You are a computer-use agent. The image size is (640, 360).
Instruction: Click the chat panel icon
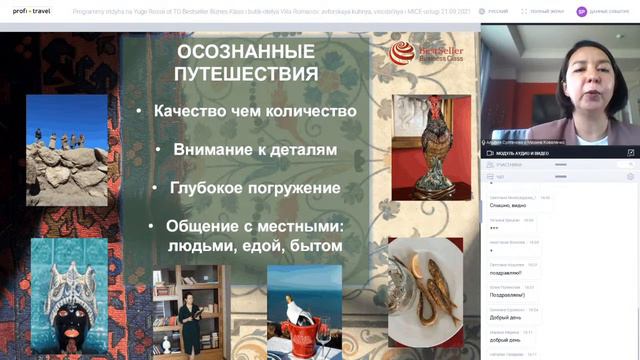click(x=490, y=177)
